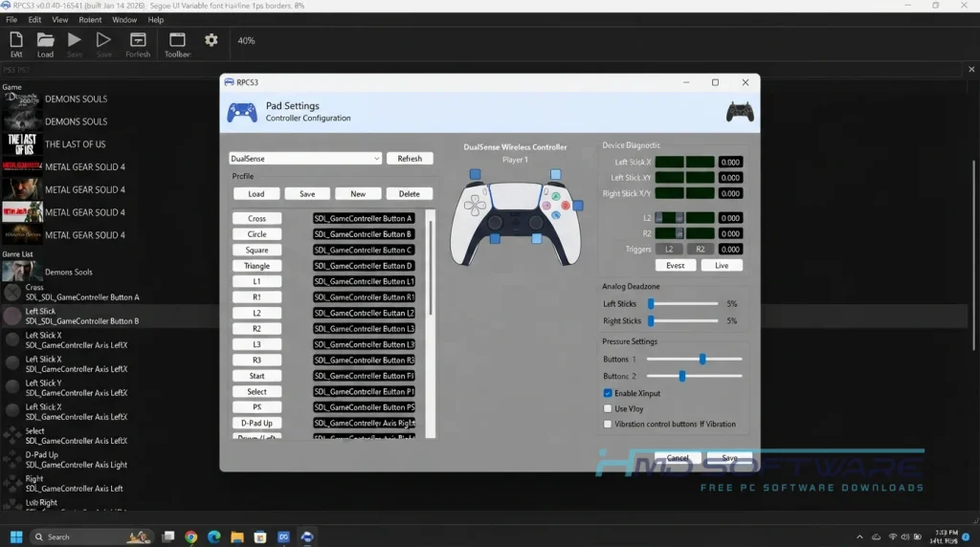Open the Windows Start menu
The width and height of the screenshot is (980, 547).
17,537
